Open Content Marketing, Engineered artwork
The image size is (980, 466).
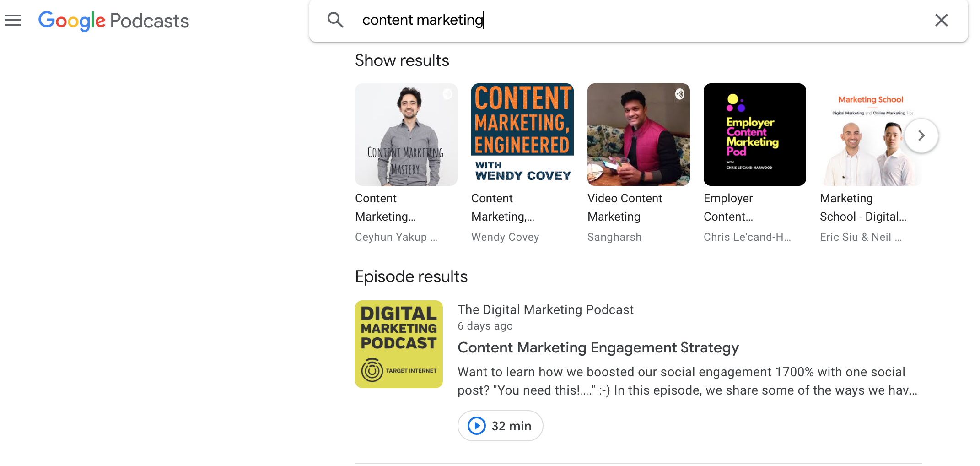click(522, 135)
